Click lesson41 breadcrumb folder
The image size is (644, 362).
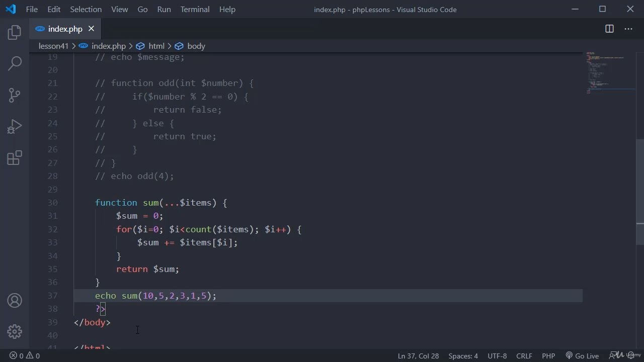click(x=53, y=46)
